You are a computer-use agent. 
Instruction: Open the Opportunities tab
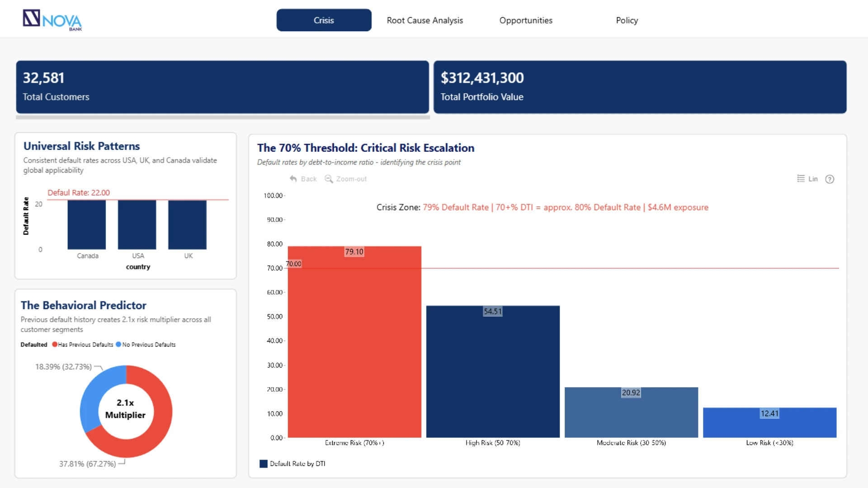(526, 20)
